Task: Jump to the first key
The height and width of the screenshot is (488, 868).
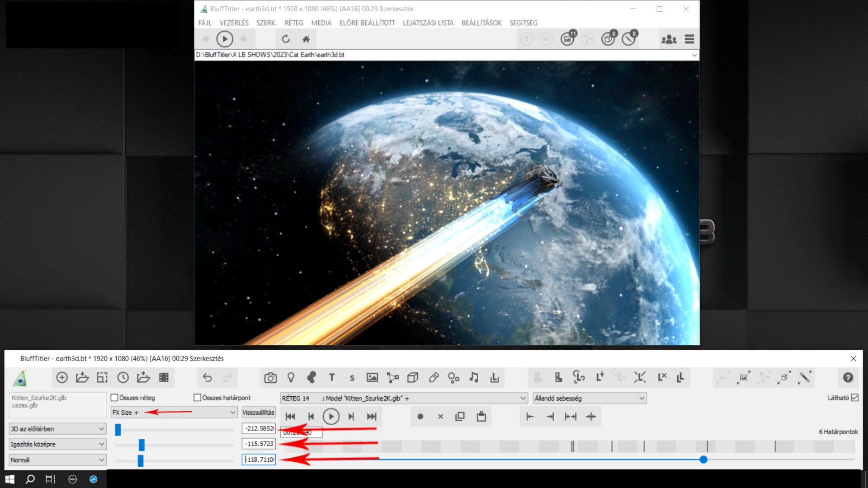Action: coord(290,417)
